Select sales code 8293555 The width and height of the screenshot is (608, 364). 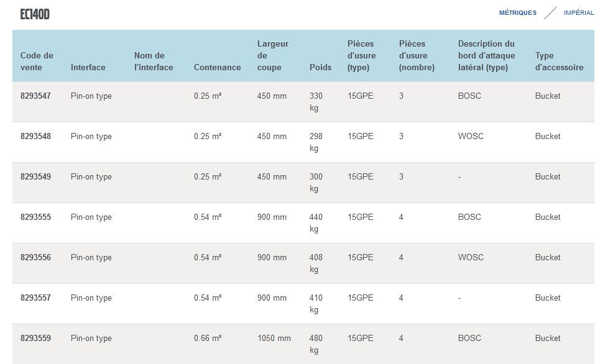pos(35,217)
